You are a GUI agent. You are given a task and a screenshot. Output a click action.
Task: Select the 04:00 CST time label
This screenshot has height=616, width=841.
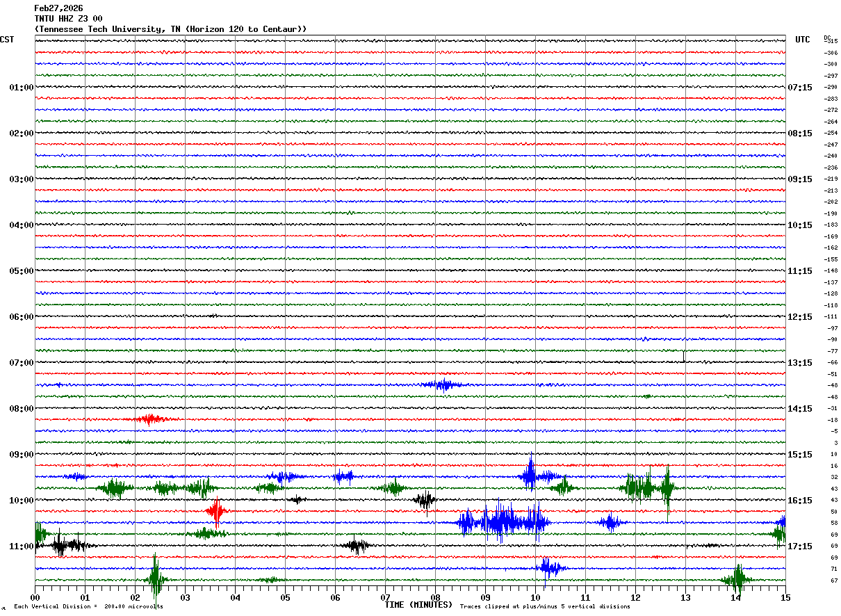[x=22, y=225]
